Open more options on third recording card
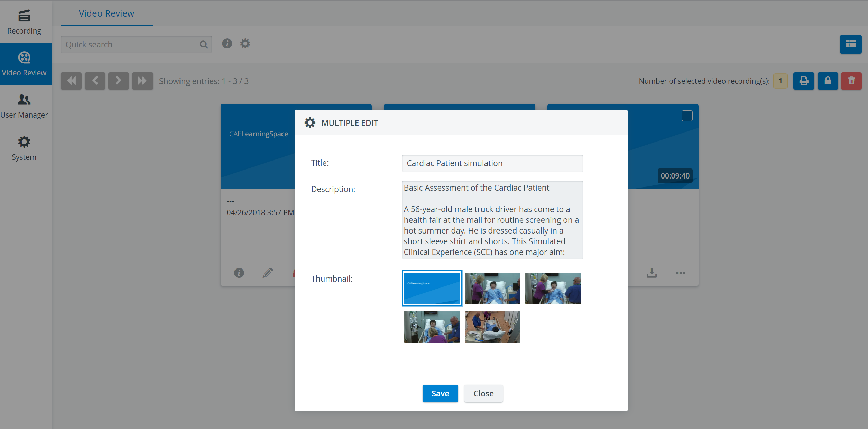This screenshot has height=429, width=868. [x=681, y=273]
